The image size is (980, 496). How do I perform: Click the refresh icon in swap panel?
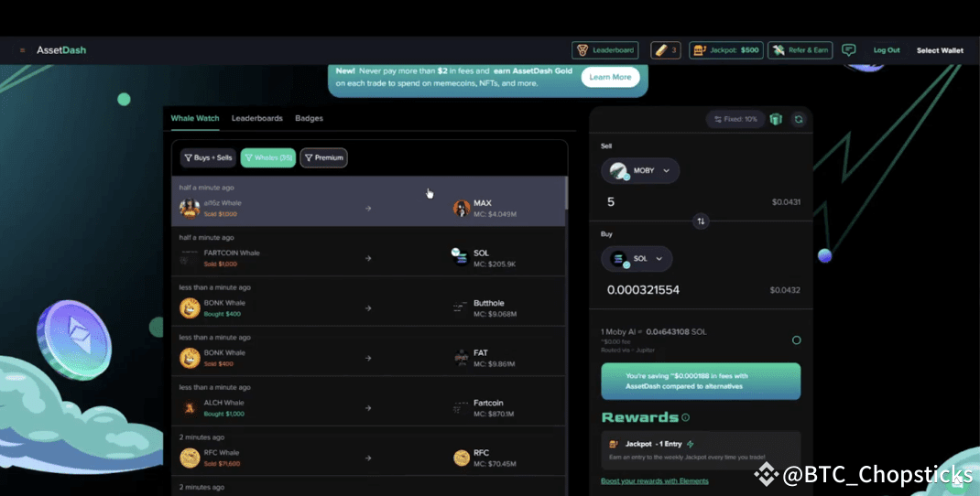click(798, 119)
